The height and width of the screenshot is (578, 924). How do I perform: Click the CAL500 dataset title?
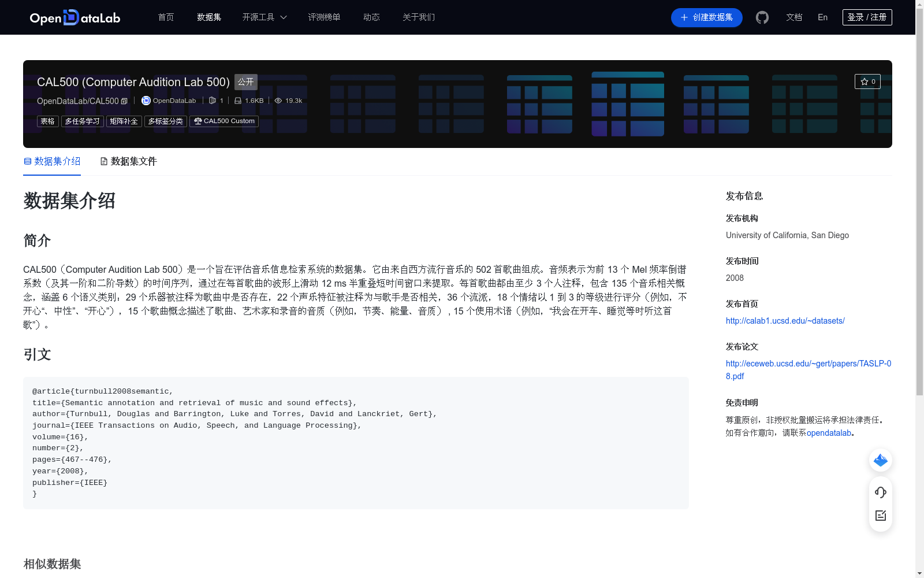pos(133,82)
